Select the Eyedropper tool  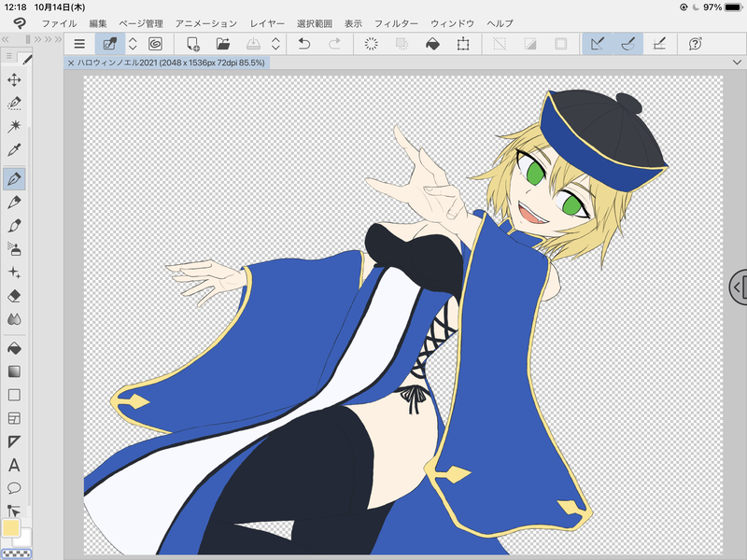click(14, 150)
